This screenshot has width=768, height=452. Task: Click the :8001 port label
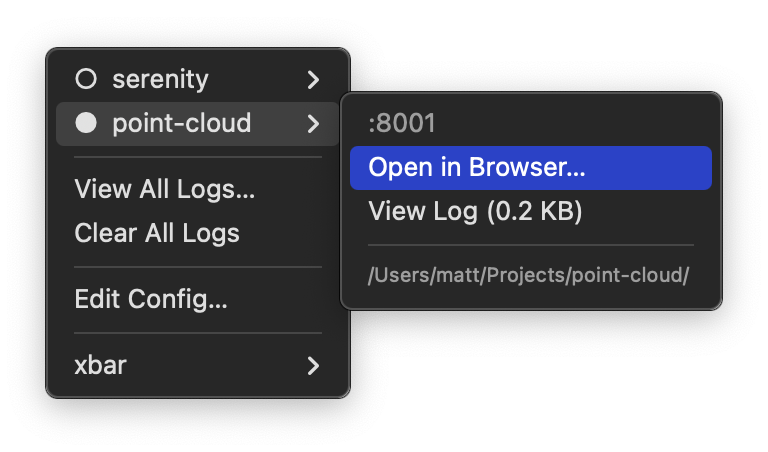click(x=402, y=124)
